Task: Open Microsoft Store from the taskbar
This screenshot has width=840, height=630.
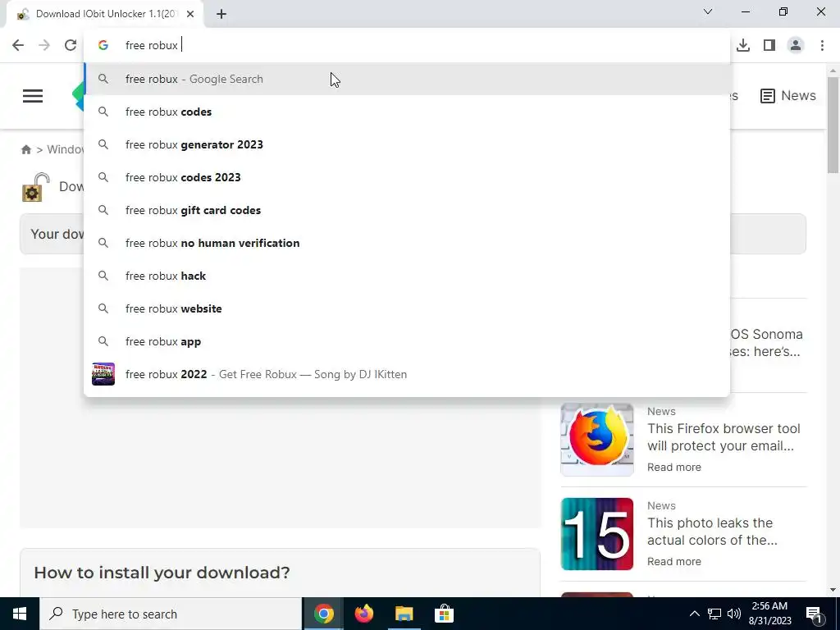Action: (x=444, y=614)
